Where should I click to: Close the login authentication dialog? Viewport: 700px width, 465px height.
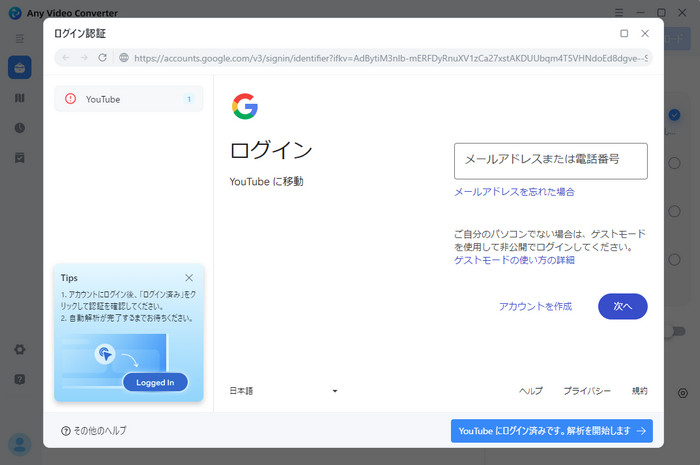645,33
